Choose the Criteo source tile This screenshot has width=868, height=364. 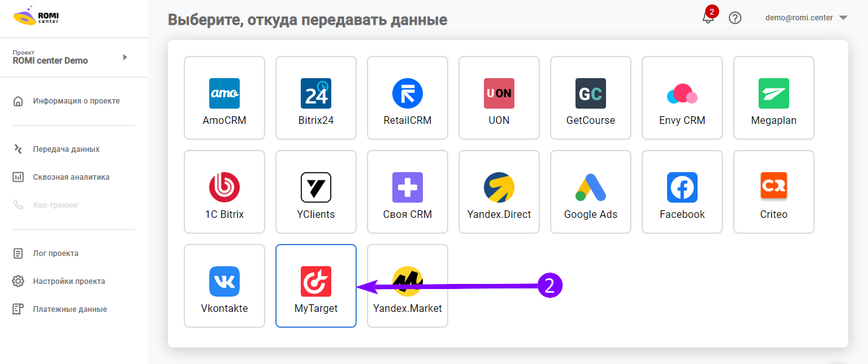click(774, 192)
